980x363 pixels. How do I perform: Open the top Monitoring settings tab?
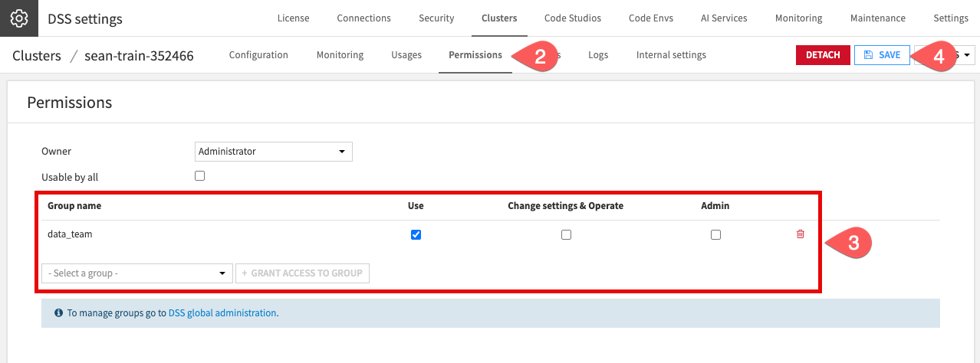(798, 18)
